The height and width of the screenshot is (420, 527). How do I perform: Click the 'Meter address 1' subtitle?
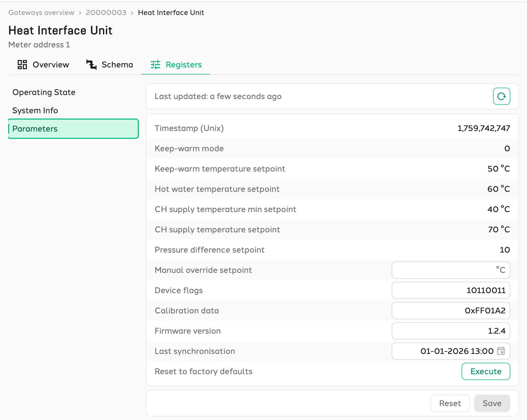click(x=39, y=45)
